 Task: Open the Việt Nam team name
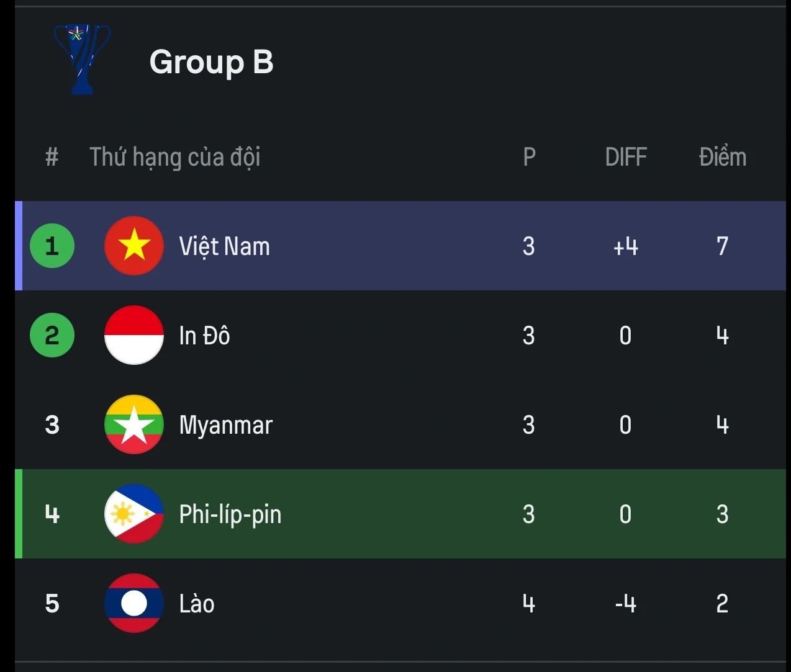pyautogui.click(x=224, y=246)
